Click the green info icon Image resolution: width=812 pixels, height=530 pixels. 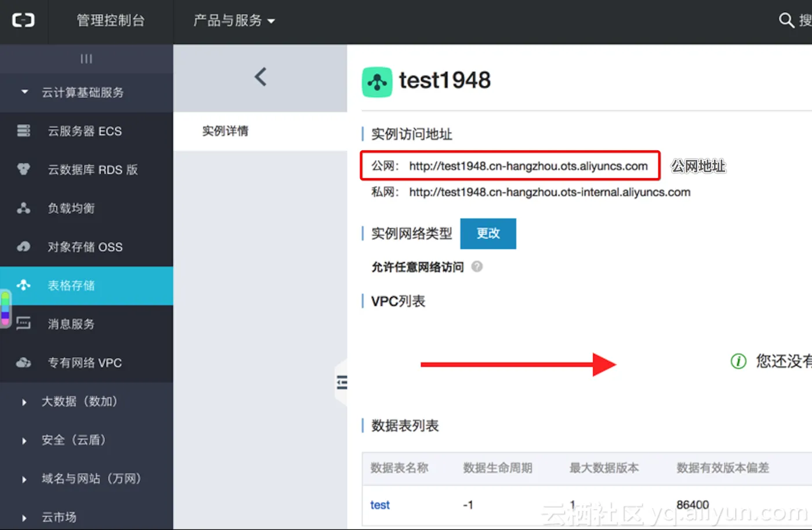(738, 361)
